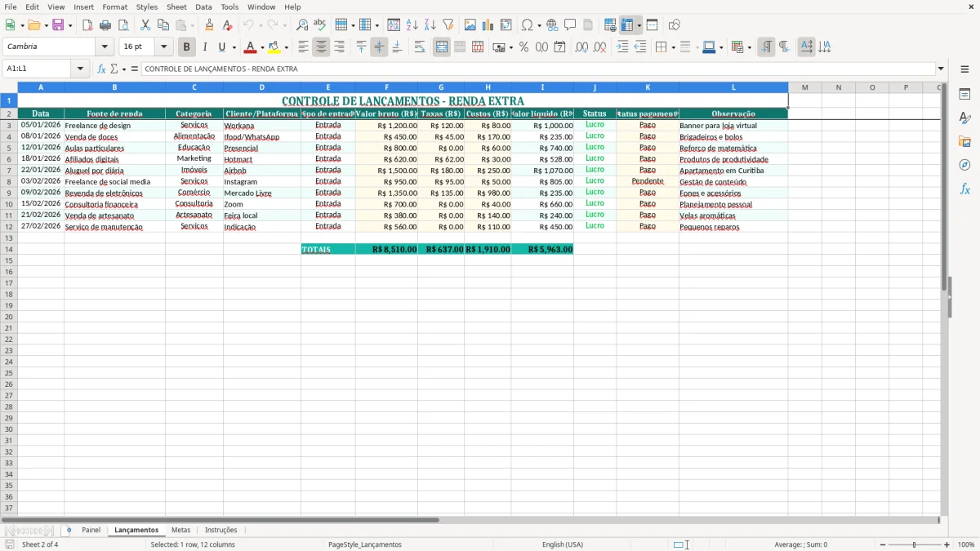This screenshot has width=980, height=551.
Task: Sort descending Z to A
Action: click(x=430, y=25)
